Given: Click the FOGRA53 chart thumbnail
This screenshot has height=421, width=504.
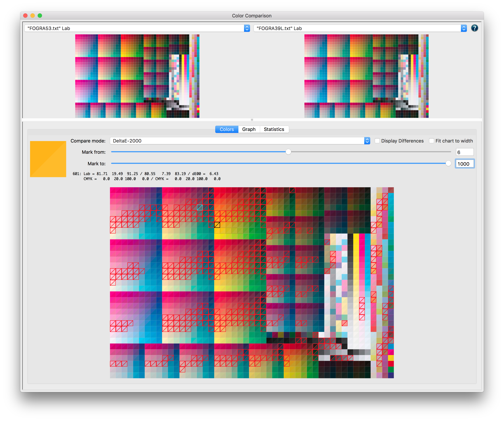Looking at the screenshot, I should 137,76.
